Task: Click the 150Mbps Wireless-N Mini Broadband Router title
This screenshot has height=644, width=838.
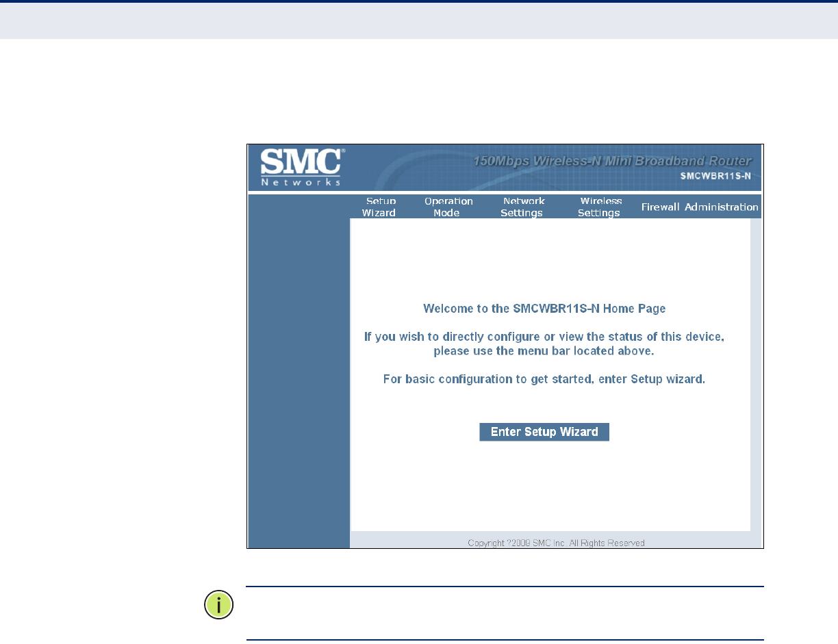Action: tap(612, 162)
